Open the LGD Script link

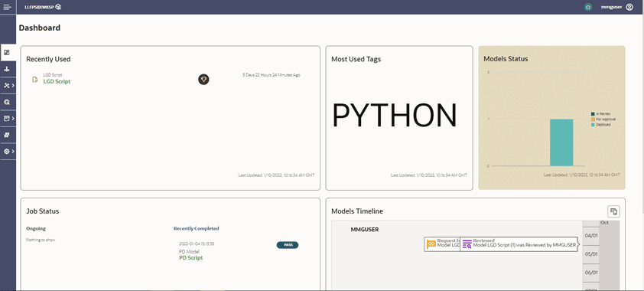point(57,81)
